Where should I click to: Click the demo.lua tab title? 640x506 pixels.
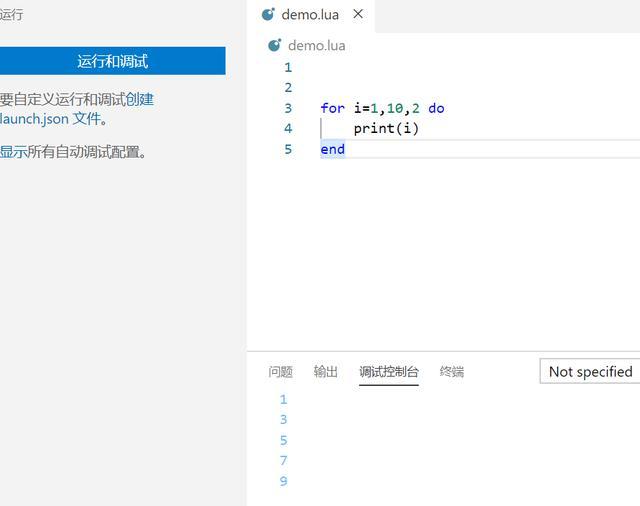(x=310, y=15)
